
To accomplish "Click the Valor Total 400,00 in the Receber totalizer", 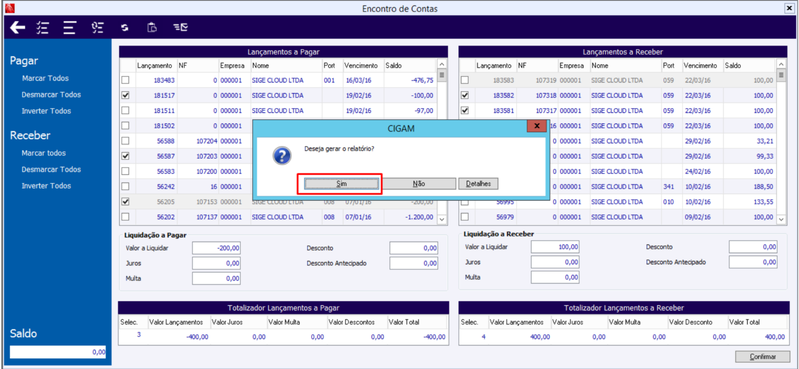I will (x=775, y=337).
